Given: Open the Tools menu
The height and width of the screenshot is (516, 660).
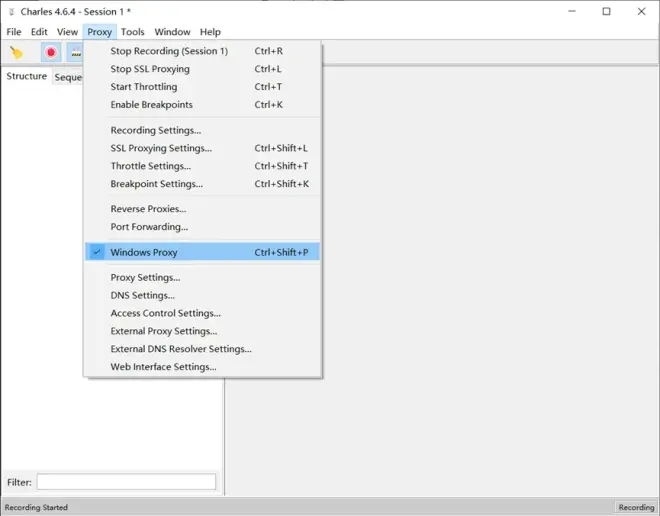Looking at the screenshot, I should [x=133, y=32].
